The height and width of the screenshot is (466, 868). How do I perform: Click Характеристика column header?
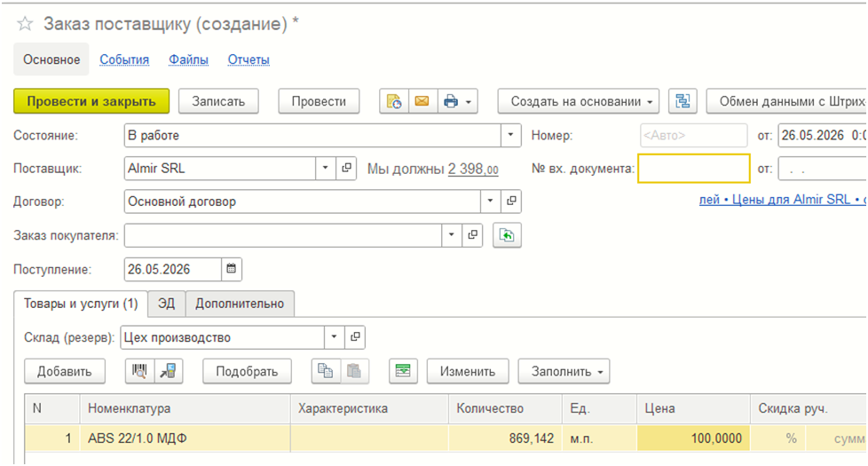[x=369, y=408]
